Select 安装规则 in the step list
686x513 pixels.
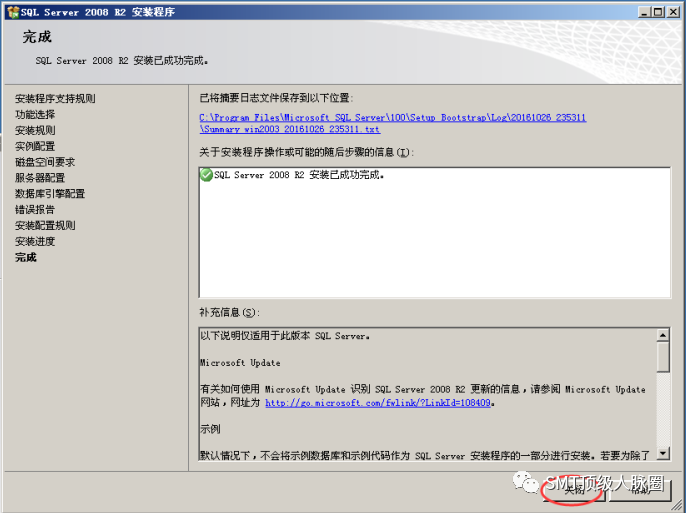point(35,130)
